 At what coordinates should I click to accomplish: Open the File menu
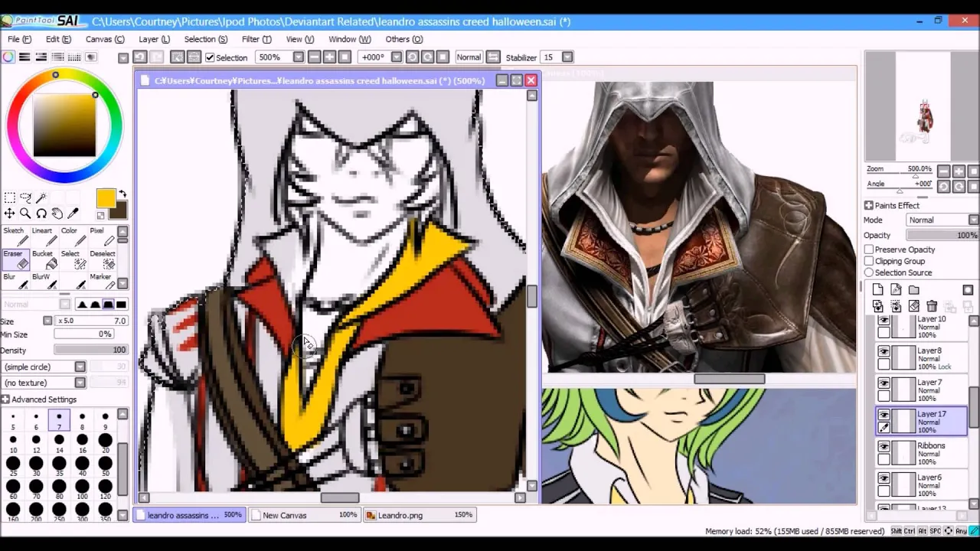coord(20,39)
